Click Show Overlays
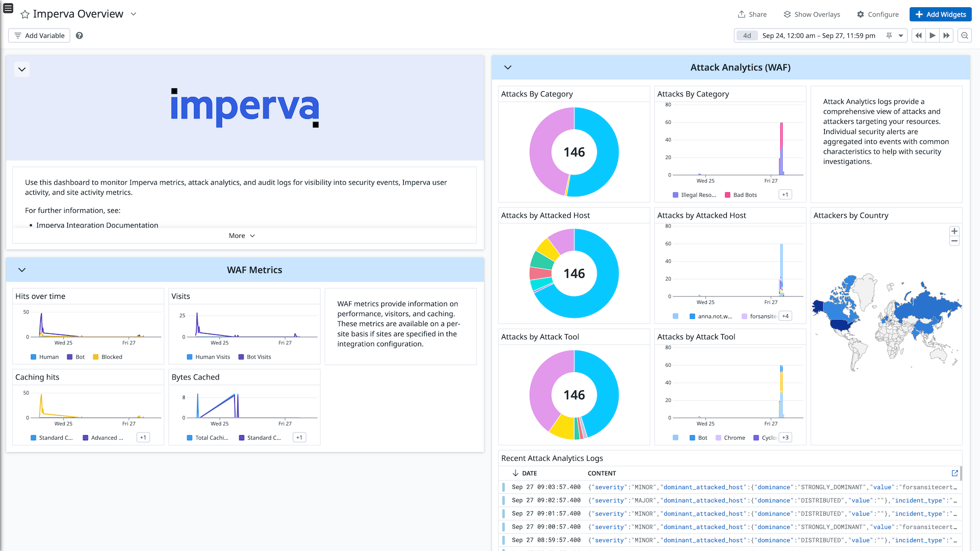 click(812, 14)
